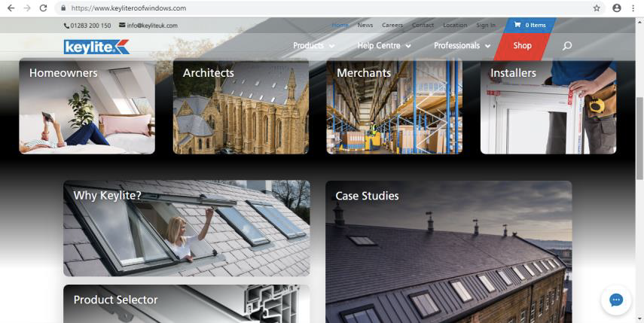Expand the Professionals dropdown menu
This screenshot has height=323, width=644.
[462, 46]
